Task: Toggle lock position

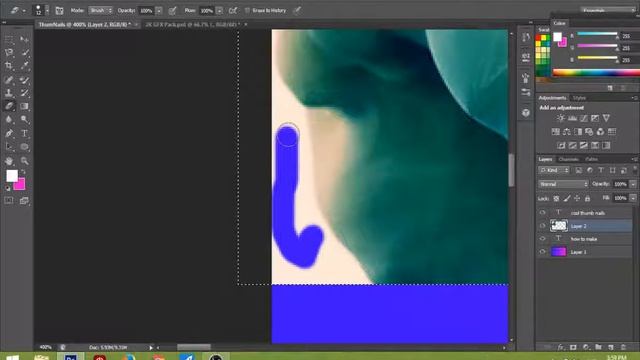Action: point(577,198)
